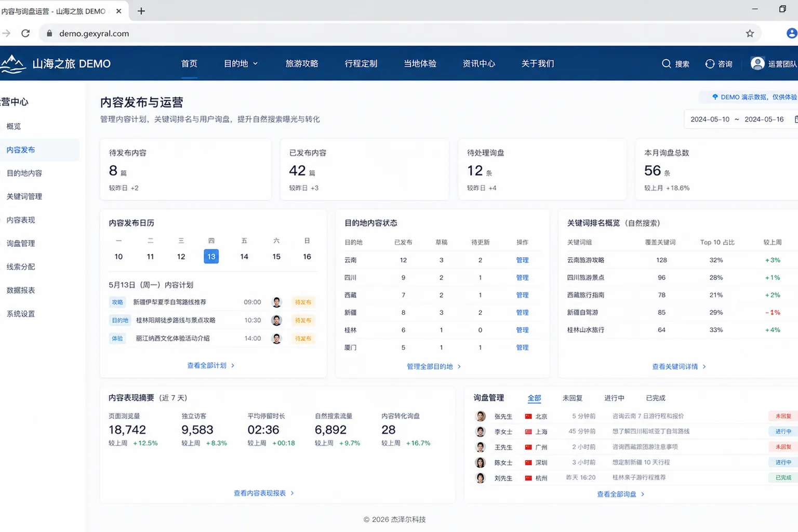Bookmark this page with the star icon
This screenshot has height=532, width=798.
[x=750, y=33]
